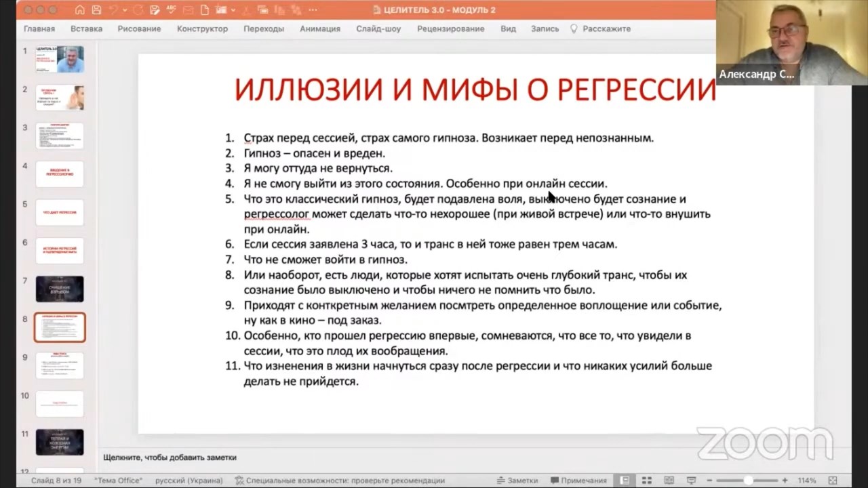Click the zoom in plus button
868x488 pixels.
click(x=785, y=481)
